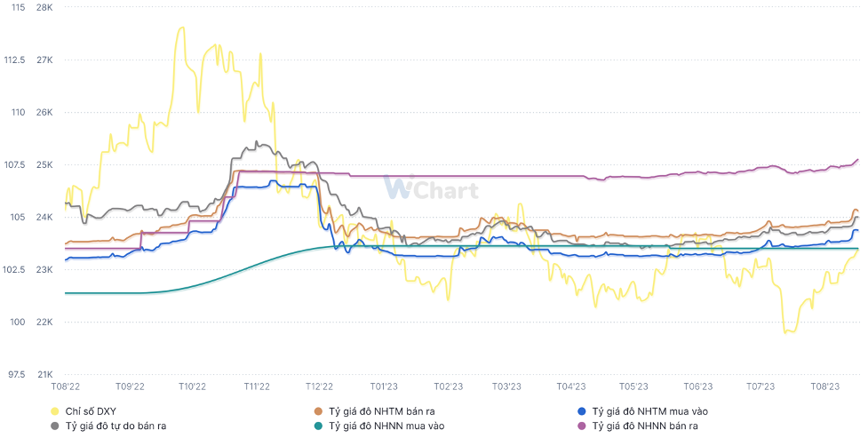
Task: Click the yellow Chỉ số DXY legend dot
Action: pyautogui.click(x=55, y=411)
